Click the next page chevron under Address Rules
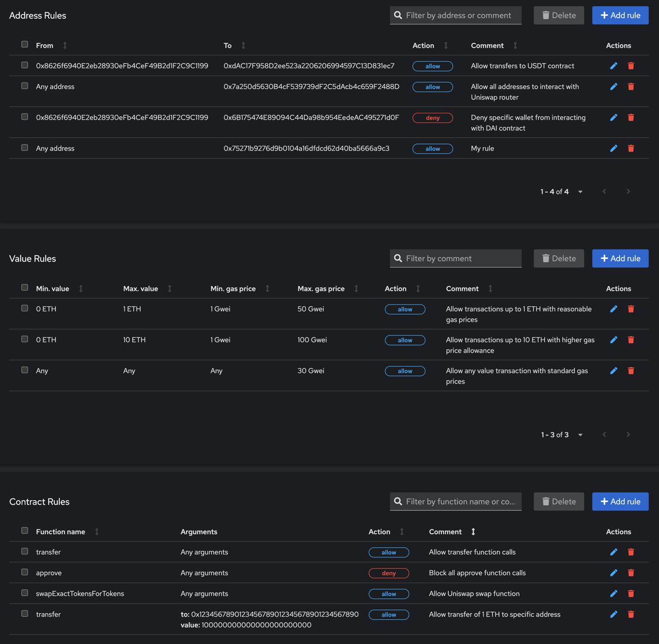 [x=628, y=192]
